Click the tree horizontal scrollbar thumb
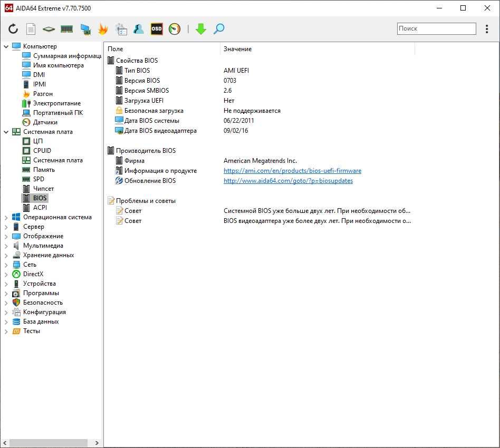Viewport: 500px width, 448px height. [x=49, y=443]
